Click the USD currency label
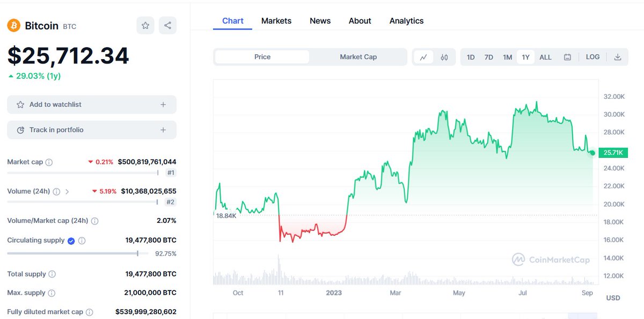The image size is (644, 319). click(613, 298)
